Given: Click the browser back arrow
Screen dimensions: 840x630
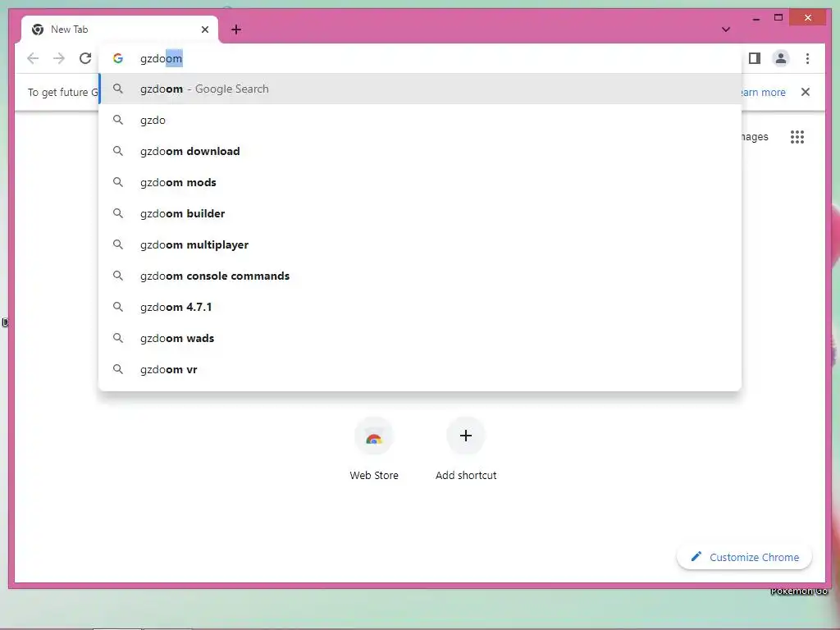Looking at the screenshot, I should [33, 58].
